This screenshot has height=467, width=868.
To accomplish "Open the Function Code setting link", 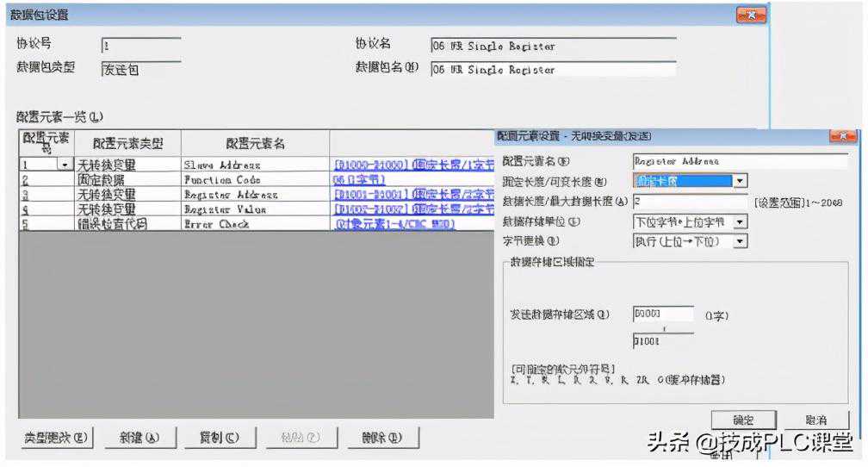I will coord(358,180).
